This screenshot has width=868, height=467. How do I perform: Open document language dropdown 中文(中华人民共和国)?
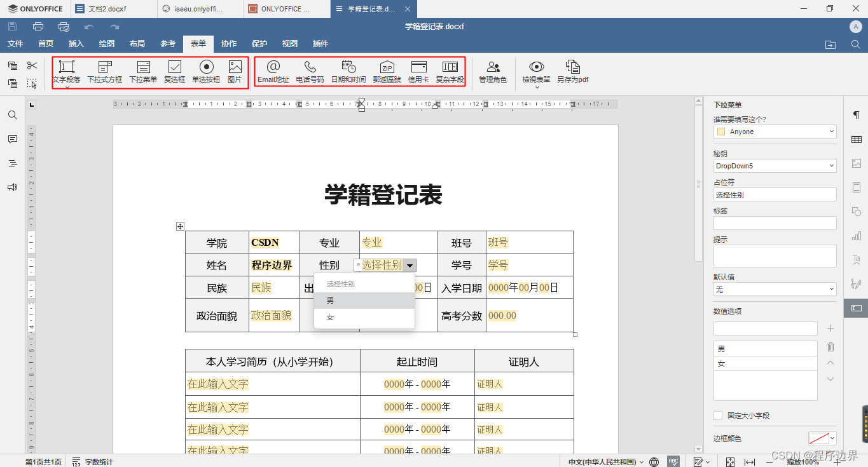point(606,462)
